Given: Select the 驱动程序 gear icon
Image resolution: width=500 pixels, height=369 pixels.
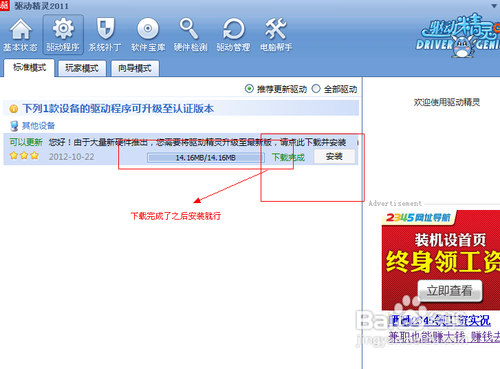Looking at the screenshot, I should click(x=63, y=34).
